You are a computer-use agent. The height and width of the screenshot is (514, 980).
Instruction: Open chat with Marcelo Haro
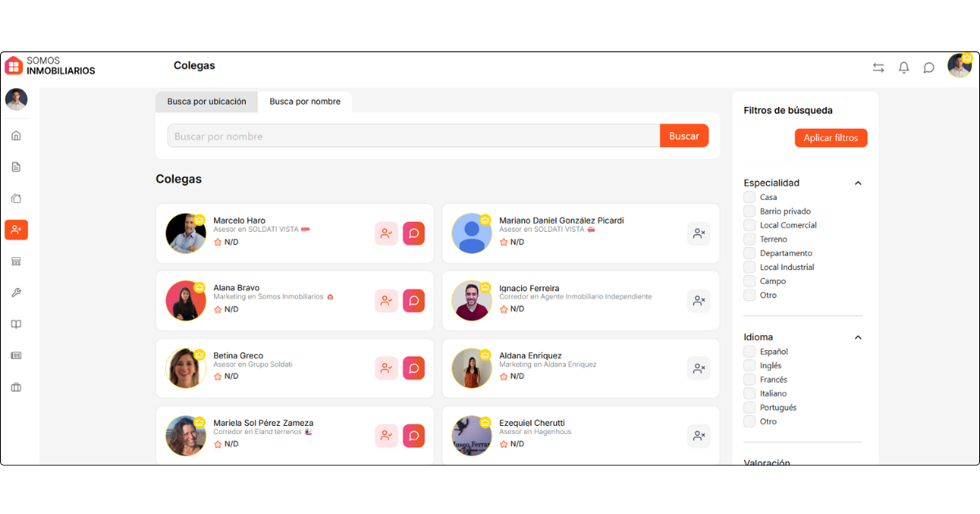click(x=413, y=233)
